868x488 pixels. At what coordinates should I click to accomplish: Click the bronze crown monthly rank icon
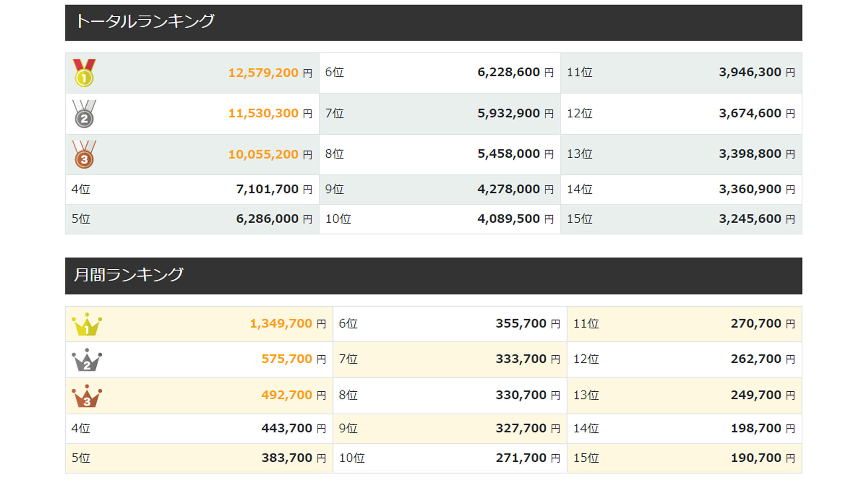click(x=87, y=396)
